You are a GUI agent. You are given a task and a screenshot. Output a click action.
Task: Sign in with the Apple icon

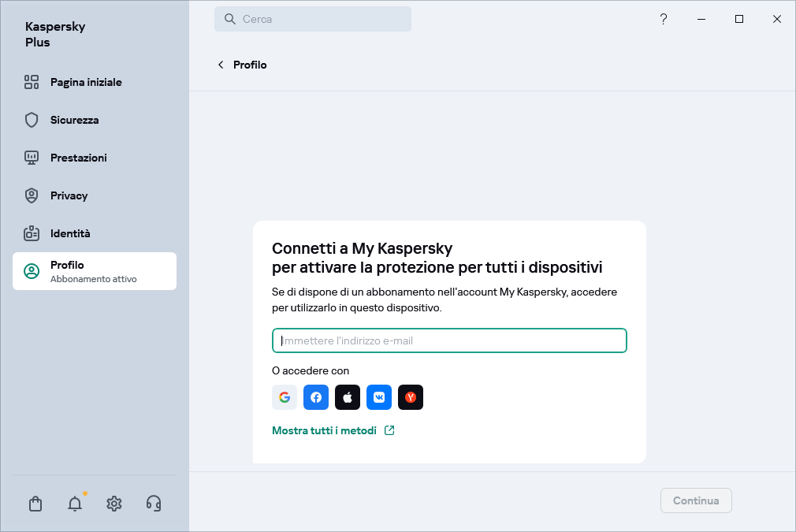(x=348, y=397)
